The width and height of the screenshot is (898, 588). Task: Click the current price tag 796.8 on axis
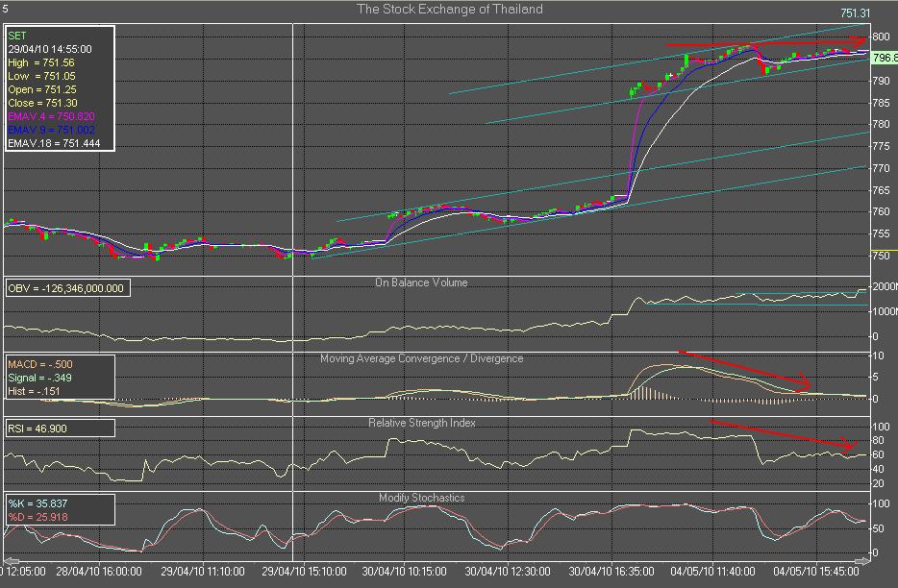tap(884, 58)
